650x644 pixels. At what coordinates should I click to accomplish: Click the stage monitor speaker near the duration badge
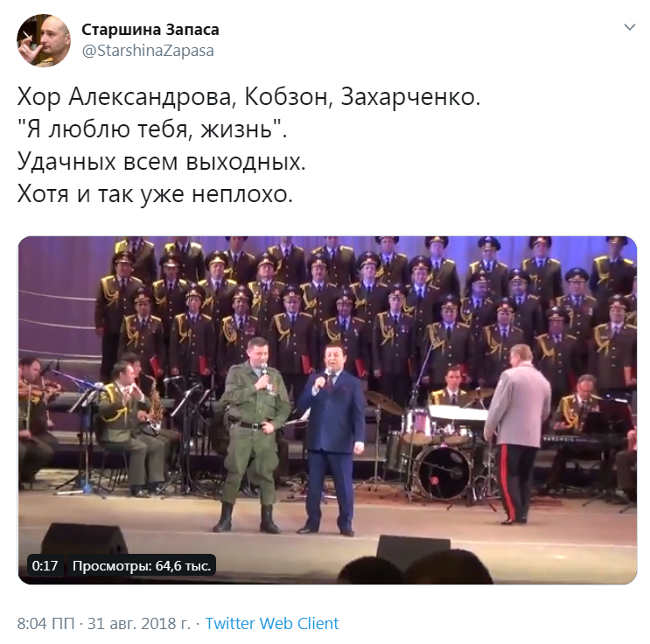coord(84,539)
